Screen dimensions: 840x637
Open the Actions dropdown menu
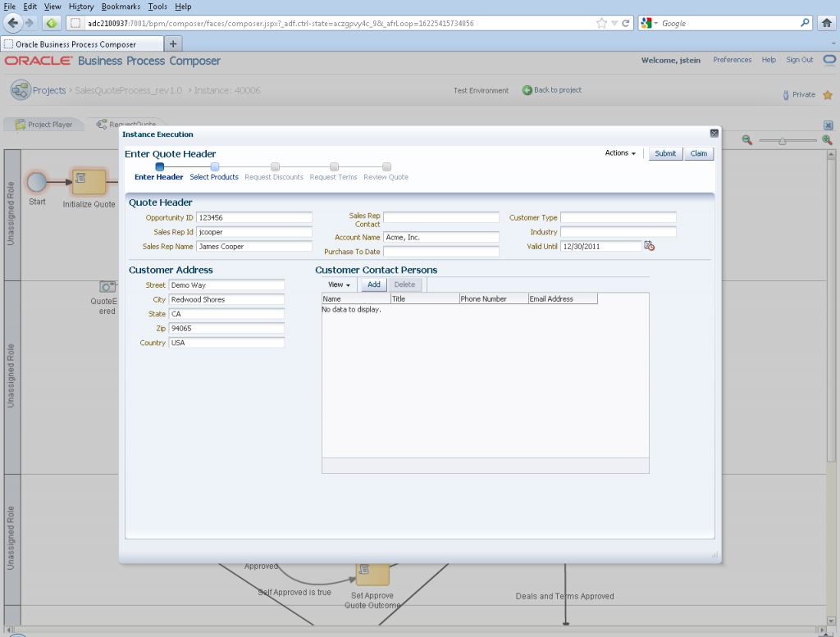coord(620,153)
